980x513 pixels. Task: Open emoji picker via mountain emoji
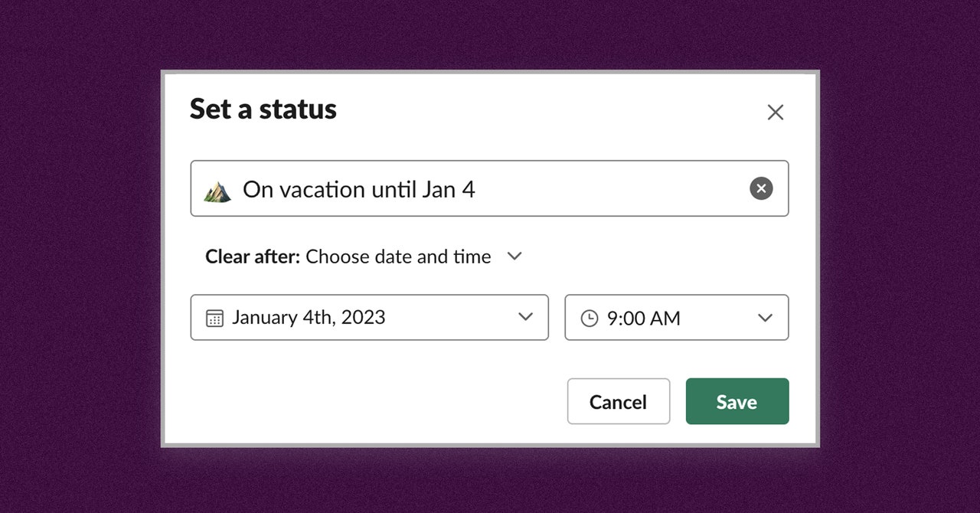tap(217, 191)
